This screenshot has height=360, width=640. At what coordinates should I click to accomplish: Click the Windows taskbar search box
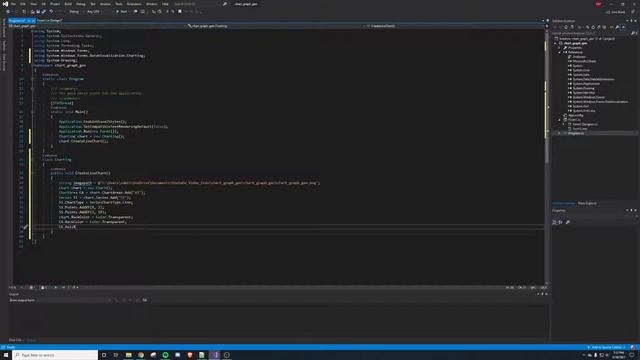pyautogui.click(x=56, y=355)
